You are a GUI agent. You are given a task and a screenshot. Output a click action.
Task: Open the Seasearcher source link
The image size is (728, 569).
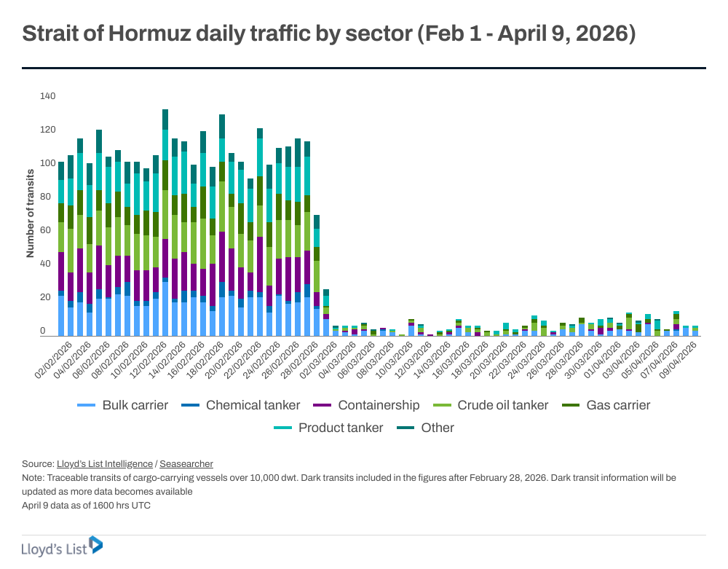pos(186,464)
